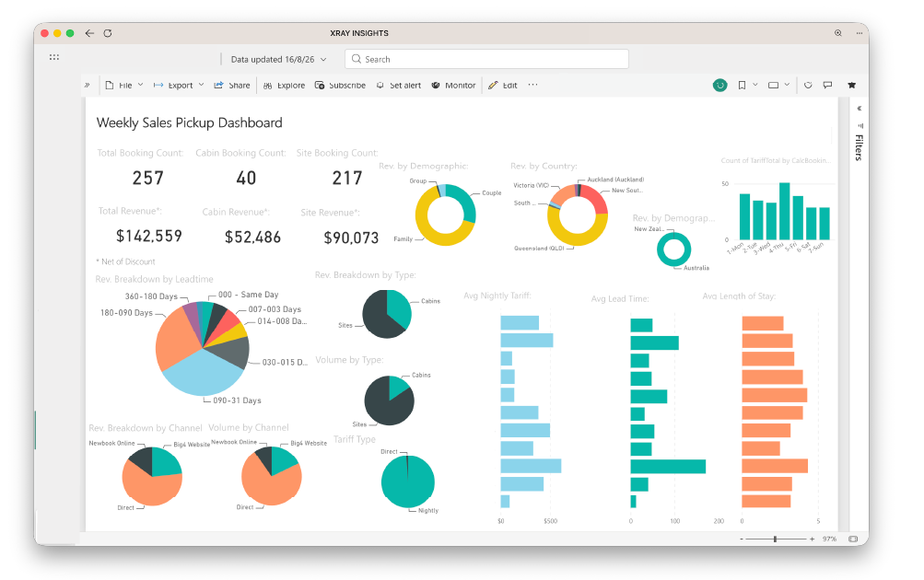This screenshot has width=924, height=580.
Task: Expand the bookmark dropdown arrow
Action: (754, 85)
